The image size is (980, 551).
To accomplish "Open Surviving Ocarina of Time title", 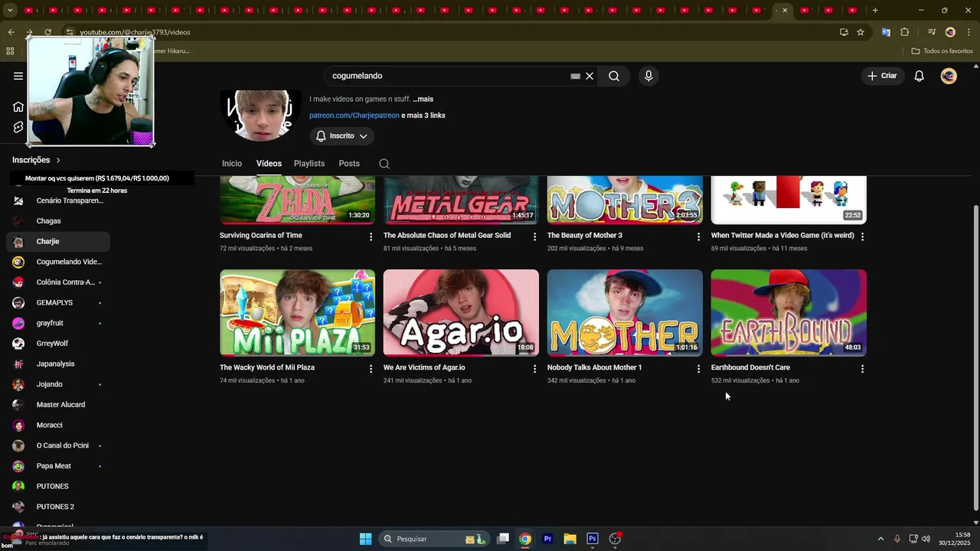I will (261, 236).
